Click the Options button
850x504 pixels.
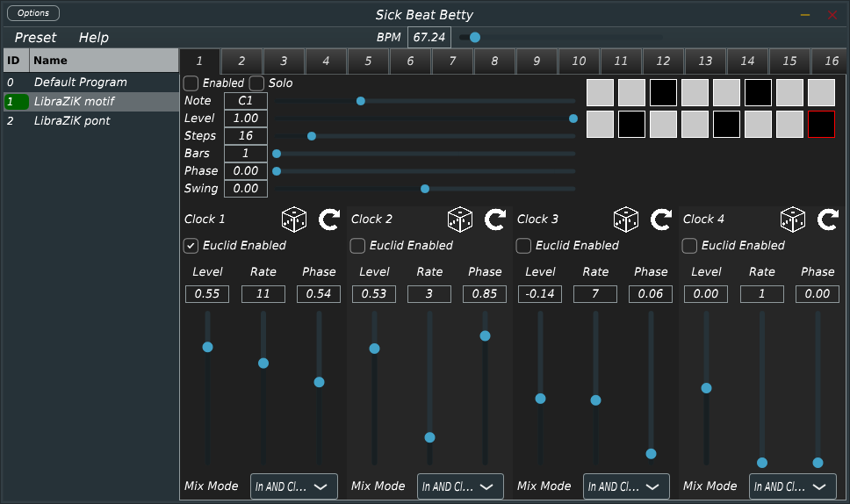(33, 13)
